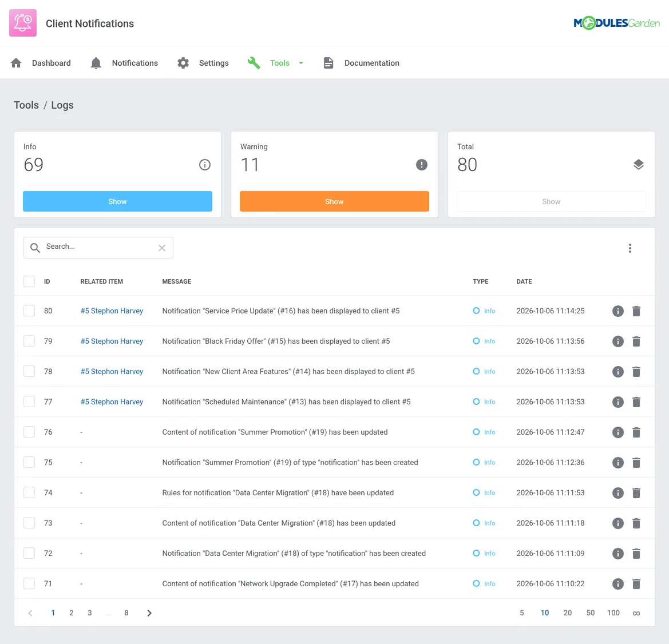The image size is (669, 644).
Task: Delete log entry 80
Action: pyautogui.click(x=636, y=311)
